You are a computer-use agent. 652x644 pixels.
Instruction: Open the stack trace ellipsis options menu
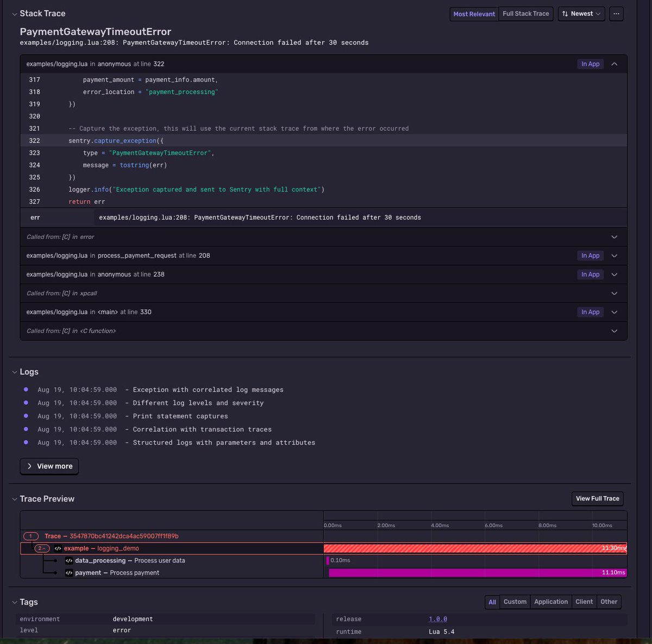616,14
